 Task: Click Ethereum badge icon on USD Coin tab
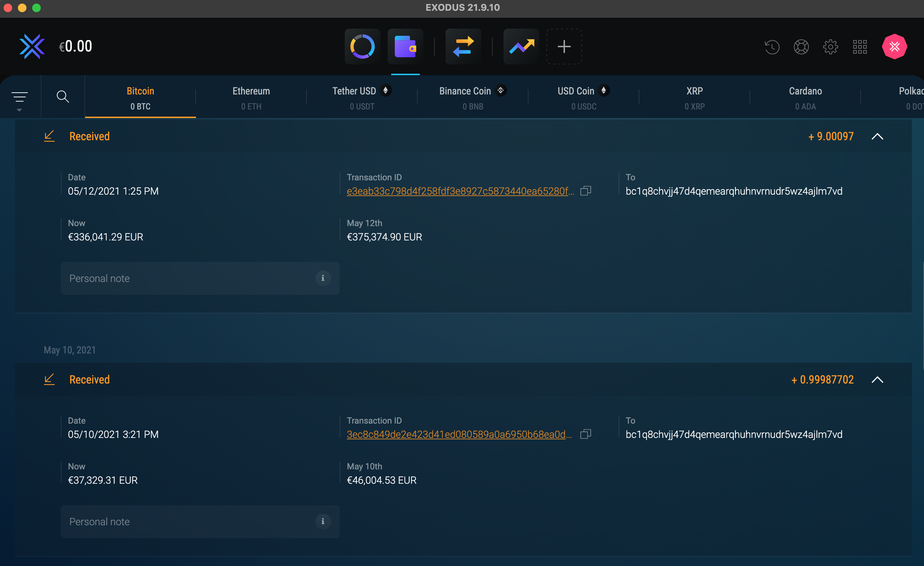(603, 91)
